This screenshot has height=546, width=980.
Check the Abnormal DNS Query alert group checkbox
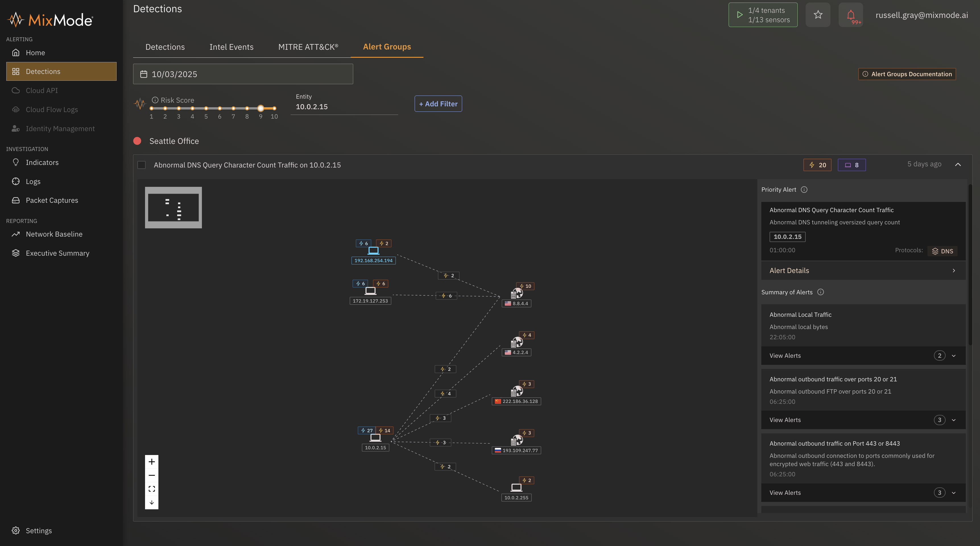(x=142, y=165)
